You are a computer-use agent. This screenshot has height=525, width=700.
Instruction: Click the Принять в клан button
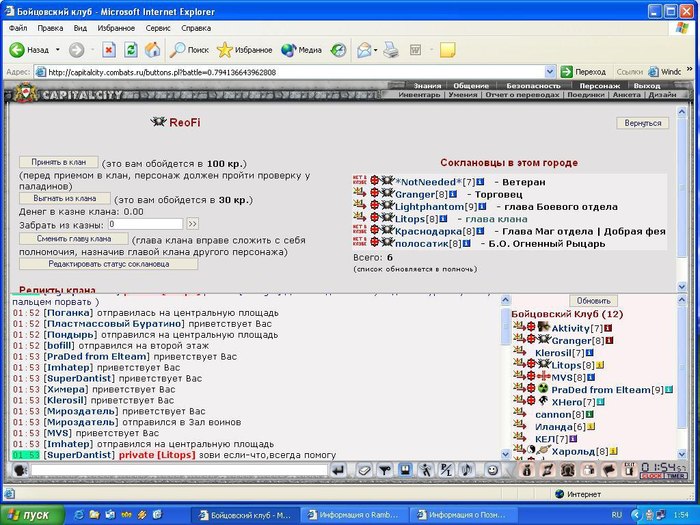point(58,163)
